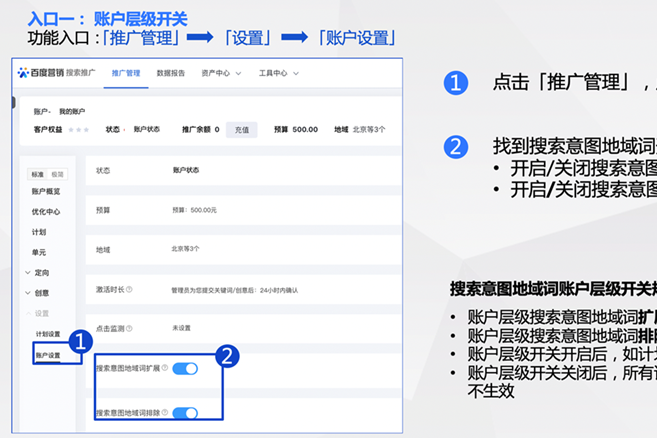Open the 资产中心 dropdown menu
The image size is (657, 438).
pyautogui.click(x=220, y=73)
